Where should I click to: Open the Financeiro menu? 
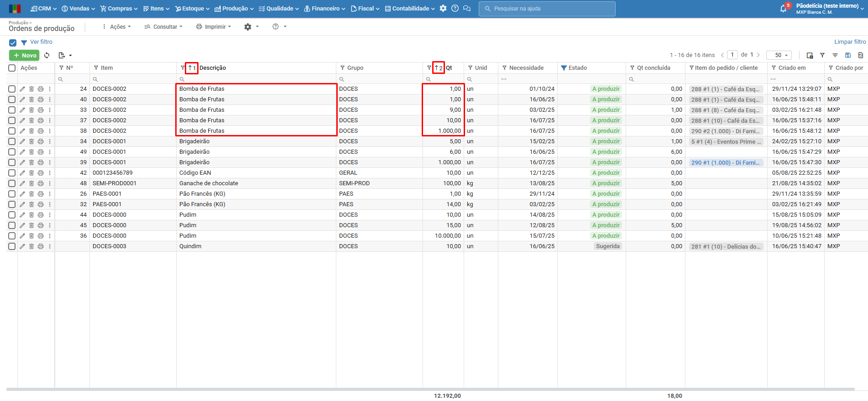pos(324,9)
